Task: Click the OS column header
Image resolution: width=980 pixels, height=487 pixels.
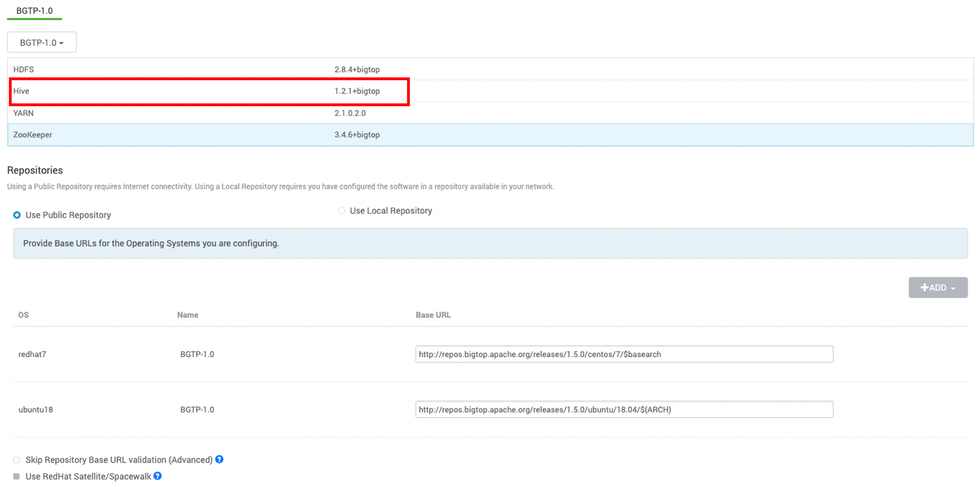Action: pyautogui.click(x=23, y=315)
